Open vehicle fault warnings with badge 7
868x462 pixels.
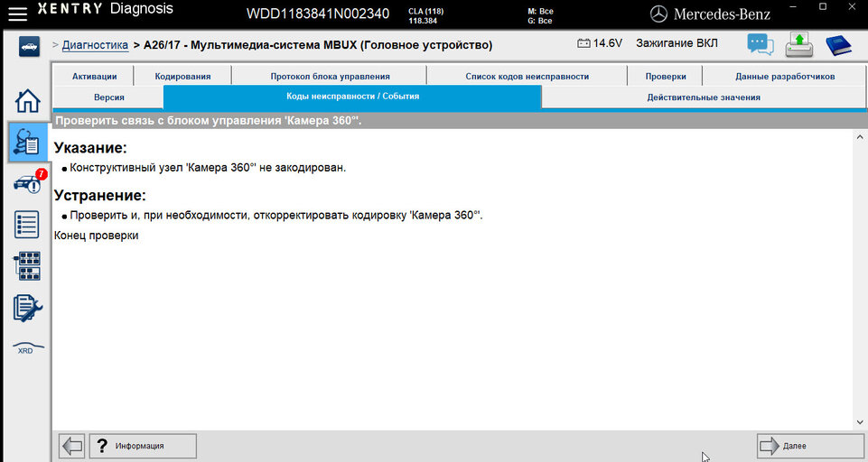click(x=29, y=182)
